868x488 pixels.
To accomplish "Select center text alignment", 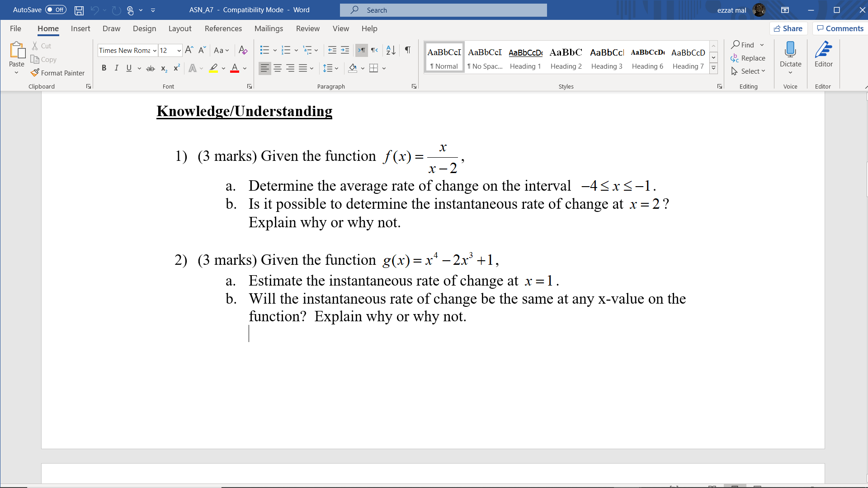I will pos(277,68).
